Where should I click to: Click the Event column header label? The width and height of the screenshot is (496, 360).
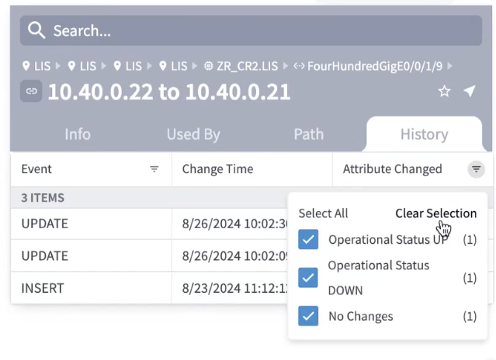pyautogui.click(x=36, y=169)
